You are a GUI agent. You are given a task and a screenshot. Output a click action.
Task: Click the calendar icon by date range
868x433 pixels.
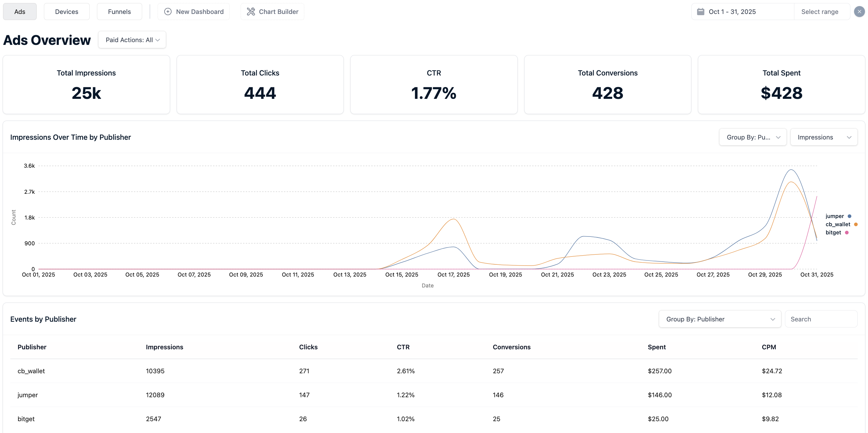coord(700,12)
